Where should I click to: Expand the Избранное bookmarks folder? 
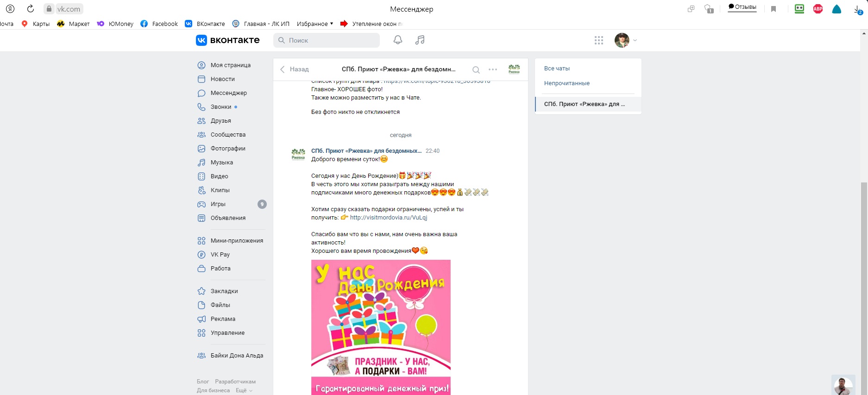[315, 24]
